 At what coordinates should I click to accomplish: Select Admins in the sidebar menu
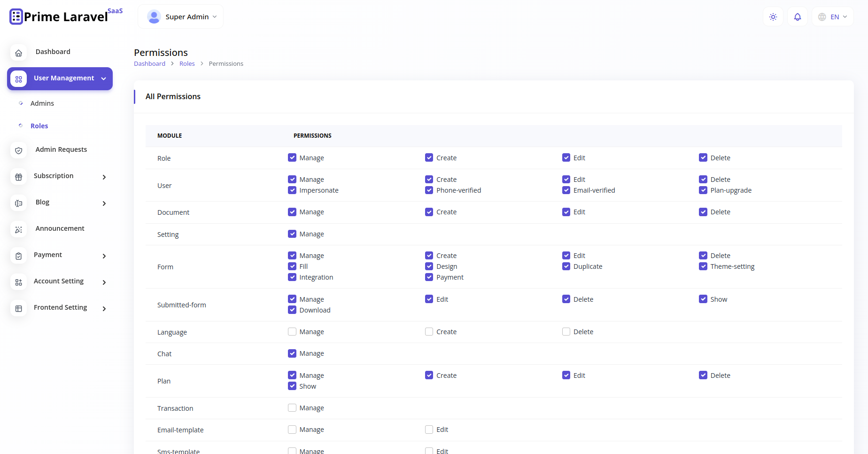(x=42, y=103)
